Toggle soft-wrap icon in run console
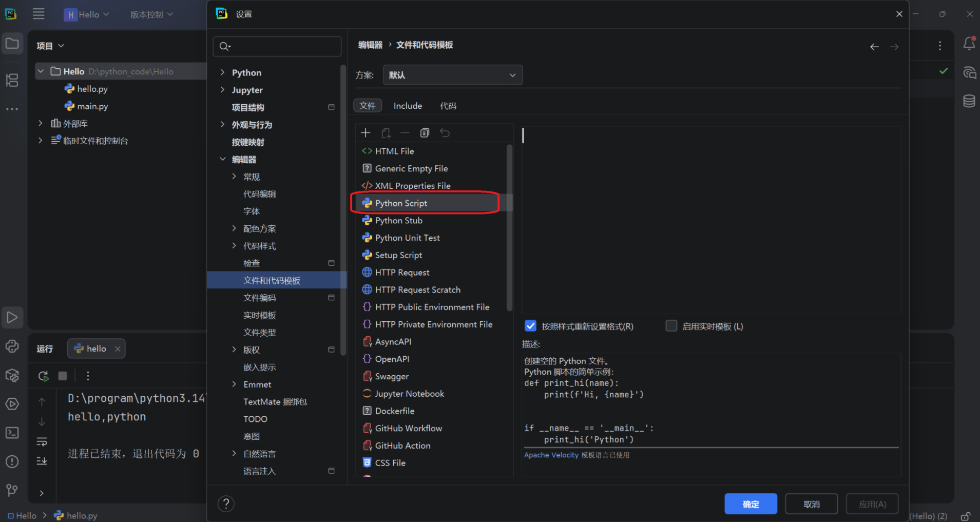Viewport: 980px width, 522px height. pos(42,441)
